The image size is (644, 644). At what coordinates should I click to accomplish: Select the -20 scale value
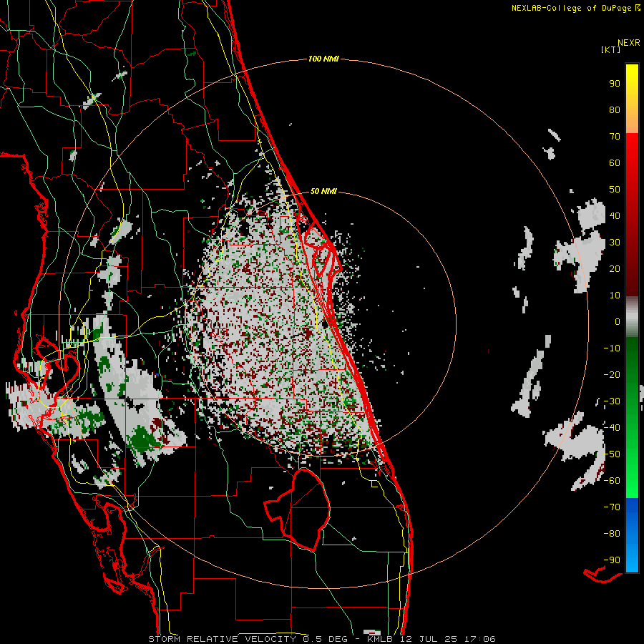[612, 375]
